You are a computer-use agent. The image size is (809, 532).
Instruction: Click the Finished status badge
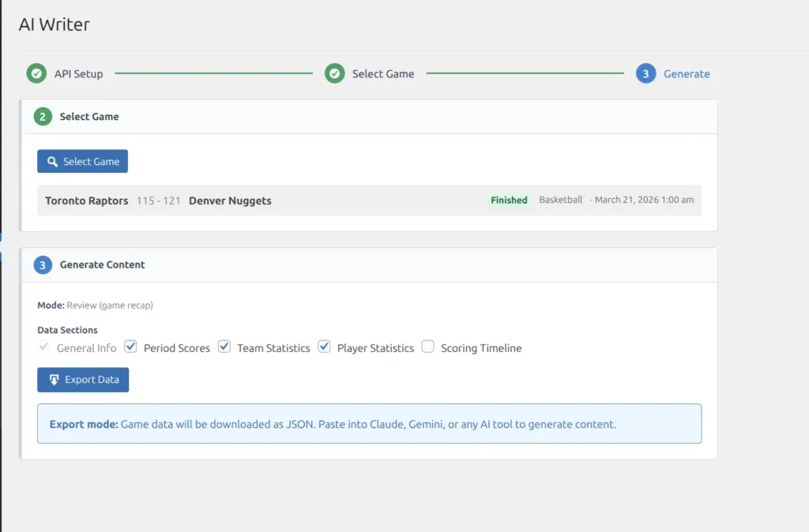[x=509, y=200]
